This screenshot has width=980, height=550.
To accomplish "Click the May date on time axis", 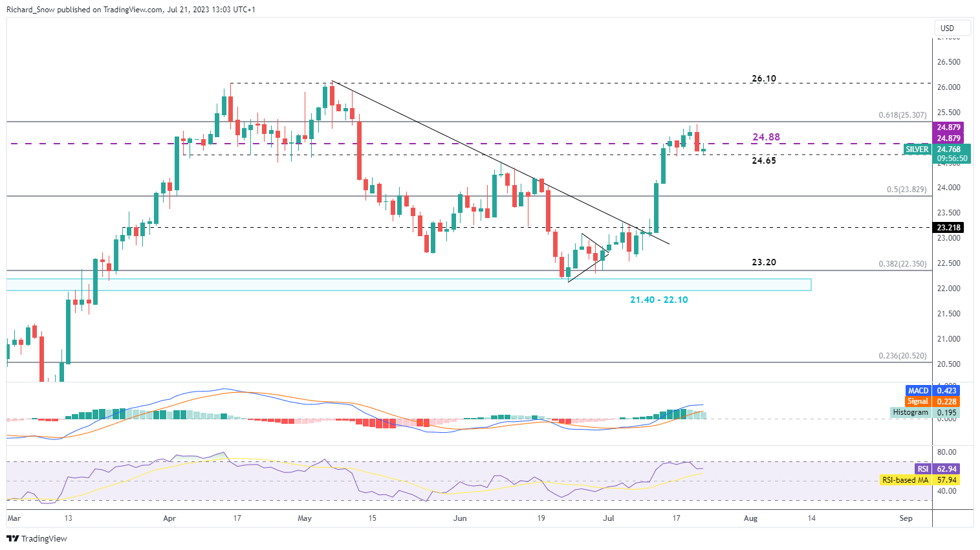I will click(x=305, y=518).
